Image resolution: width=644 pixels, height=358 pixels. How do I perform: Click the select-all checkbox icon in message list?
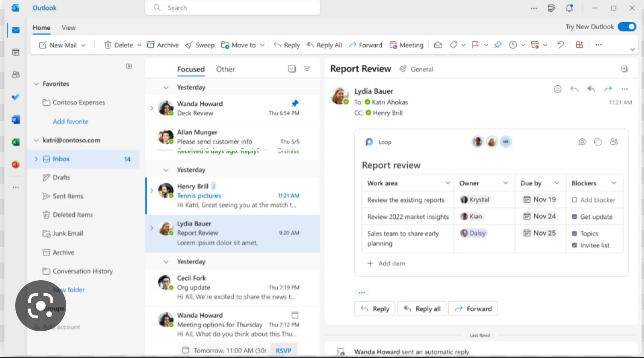click(292, 69)
